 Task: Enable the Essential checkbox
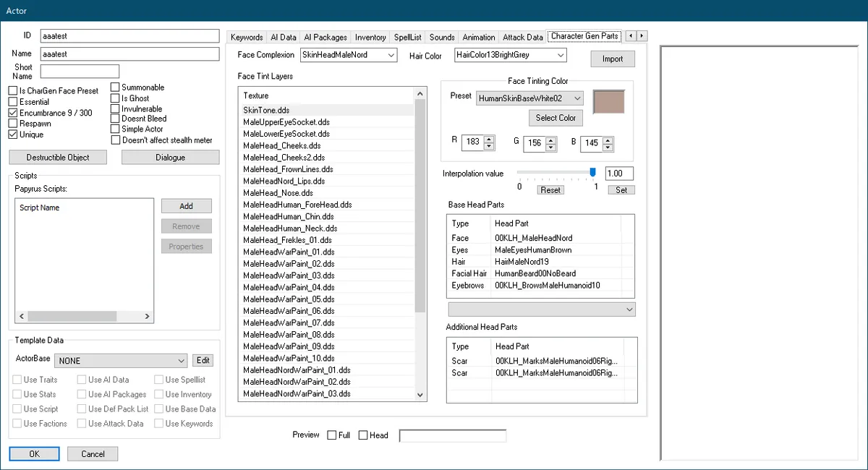(x=13, y=103)
